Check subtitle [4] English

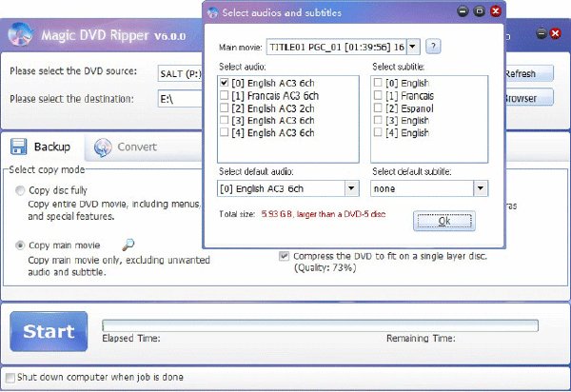point(378,132)
